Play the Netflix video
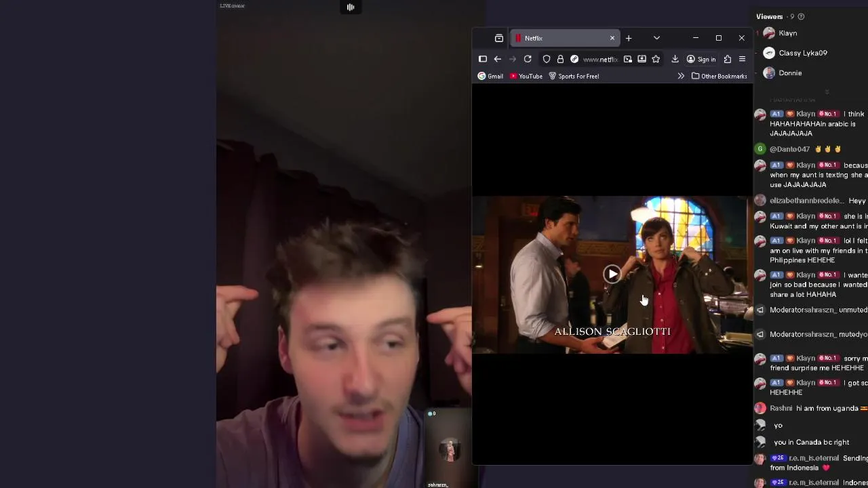Screen dimensions: 868x488 pyautogui.click(x=612, y=274)
